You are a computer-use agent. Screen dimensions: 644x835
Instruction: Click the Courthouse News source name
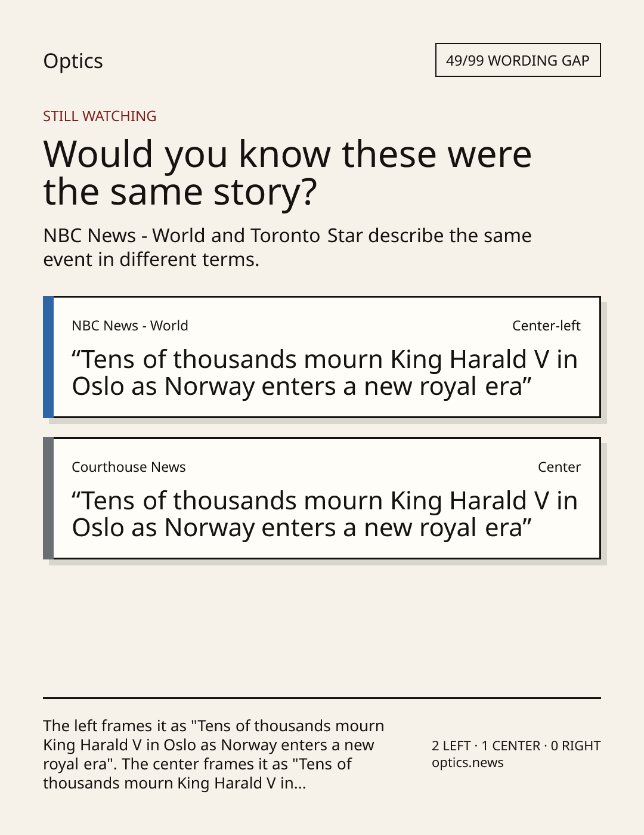coord(129,467)
